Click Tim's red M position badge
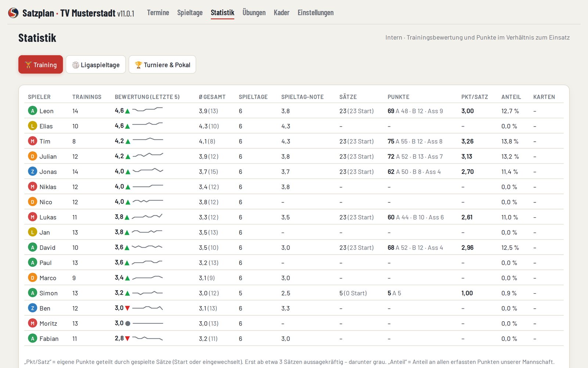 32,141
